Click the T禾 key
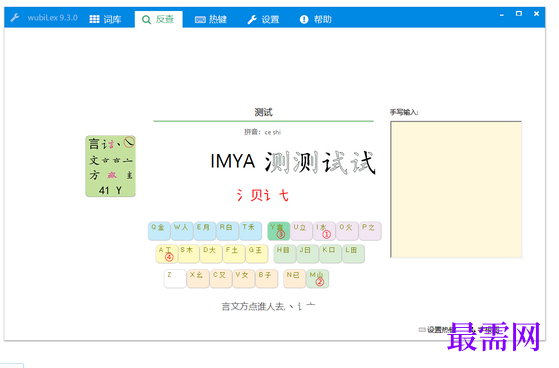The height and width of the screenshot is (368, 559). (250, 230)
